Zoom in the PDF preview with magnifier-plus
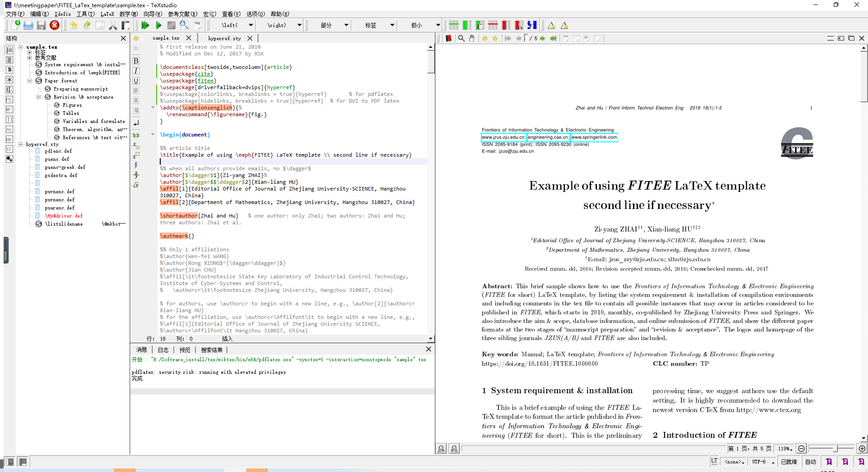Screen dimensions: 868x472 (862, 448)
